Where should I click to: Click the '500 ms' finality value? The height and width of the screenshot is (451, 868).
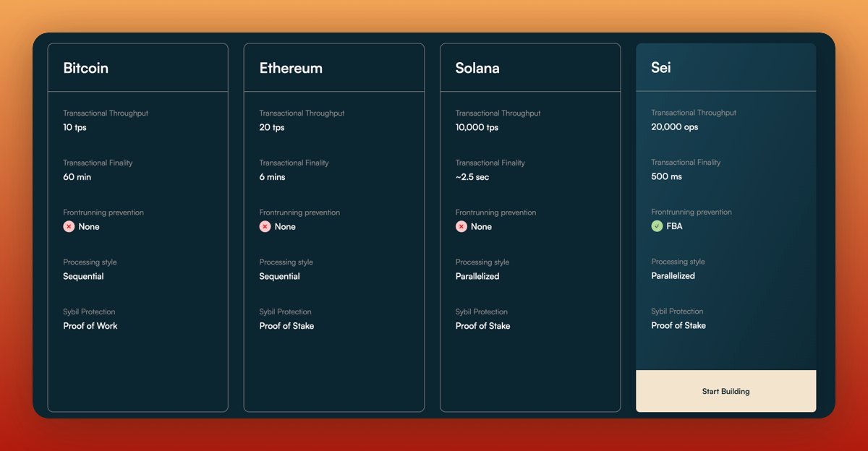(x=666, y=176)
